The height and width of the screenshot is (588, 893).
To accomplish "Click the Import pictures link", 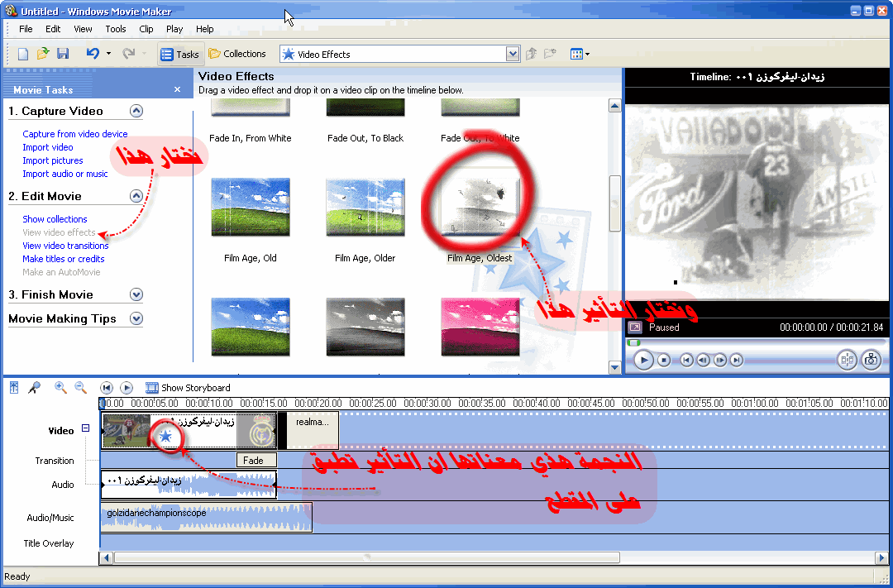I will [52, 160].
